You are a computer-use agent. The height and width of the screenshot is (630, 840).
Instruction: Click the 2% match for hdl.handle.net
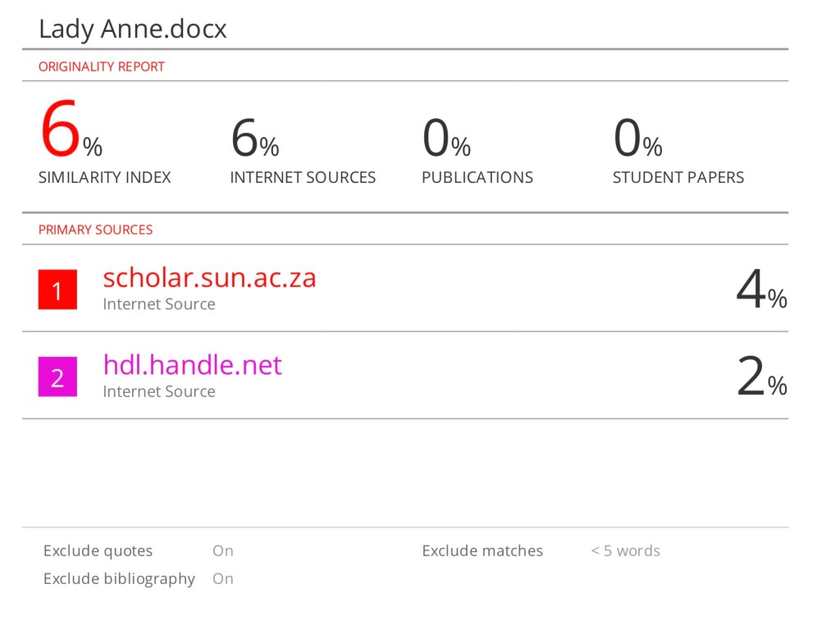point(761,377)
